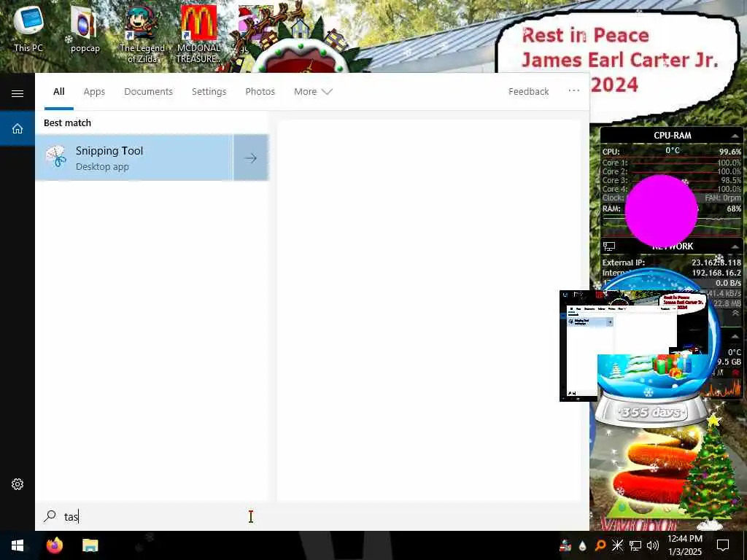The height and width of the screenshot is (560, 747).
Task: Select the MCDONAL TREASURE shortcut
Action: point(198,34)
